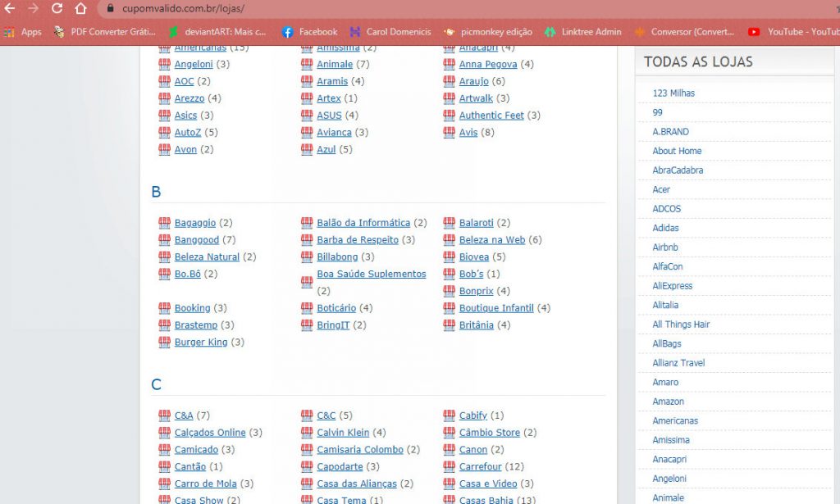
Task: Click store icon beside Avis
Action: coord(449,132)
